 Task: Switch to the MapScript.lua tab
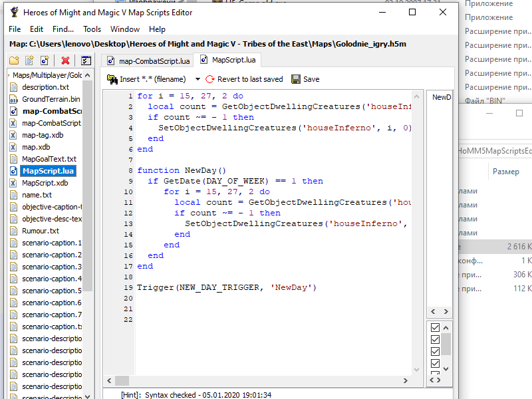coord(227,60)
